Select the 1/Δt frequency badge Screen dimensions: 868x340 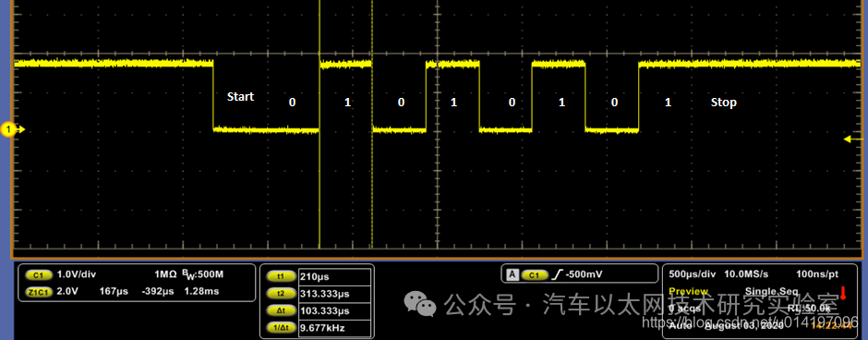point(282,328)
